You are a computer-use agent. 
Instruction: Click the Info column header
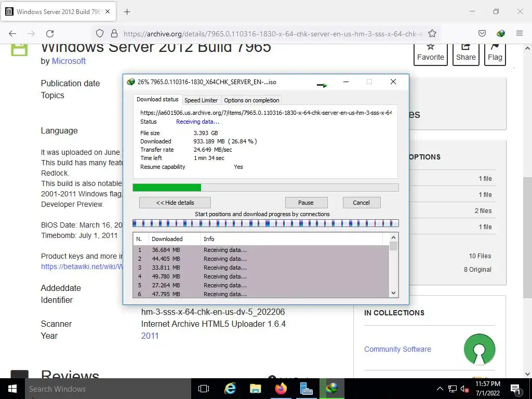tap(291, 239)
